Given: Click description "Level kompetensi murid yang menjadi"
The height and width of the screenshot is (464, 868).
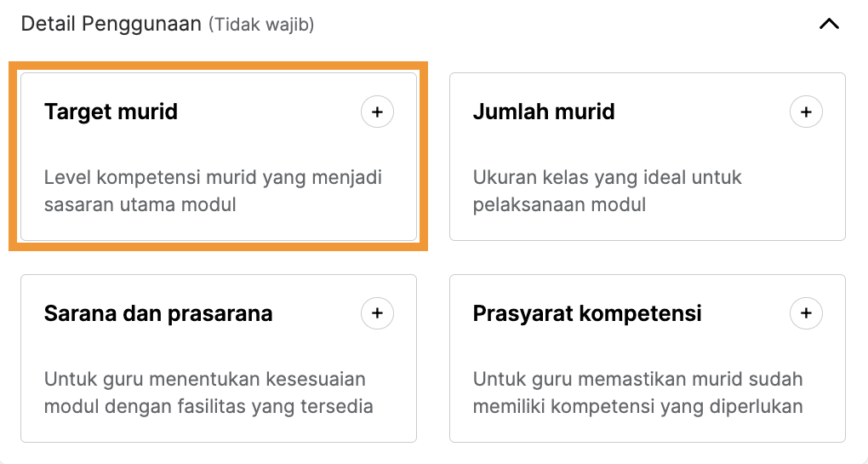Looking at the screenshot, I should 213,178.
